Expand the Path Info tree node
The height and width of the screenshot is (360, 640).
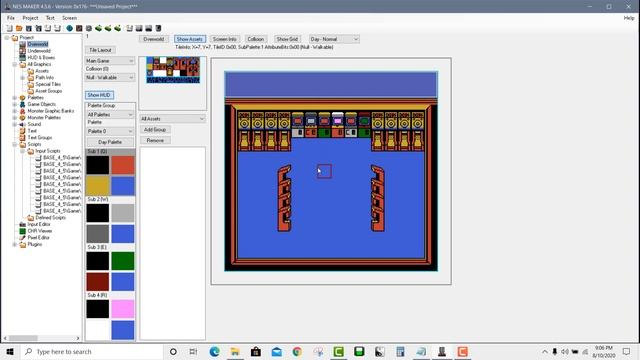22,78
